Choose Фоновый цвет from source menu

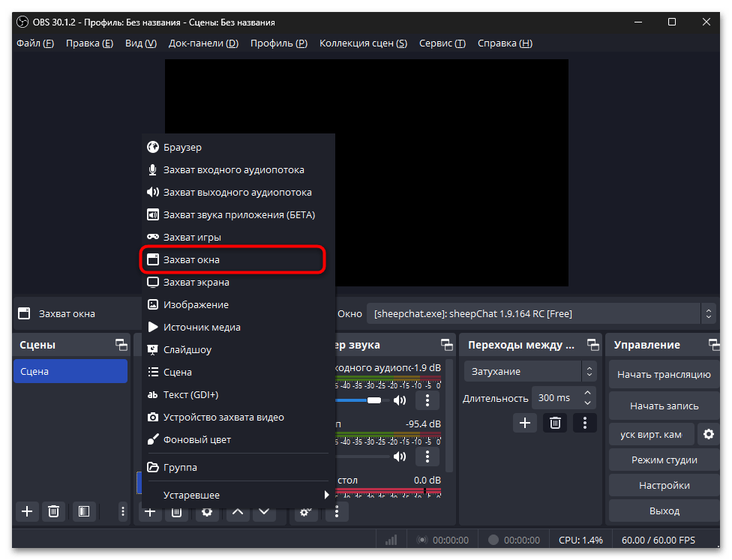tap(238, 439)
